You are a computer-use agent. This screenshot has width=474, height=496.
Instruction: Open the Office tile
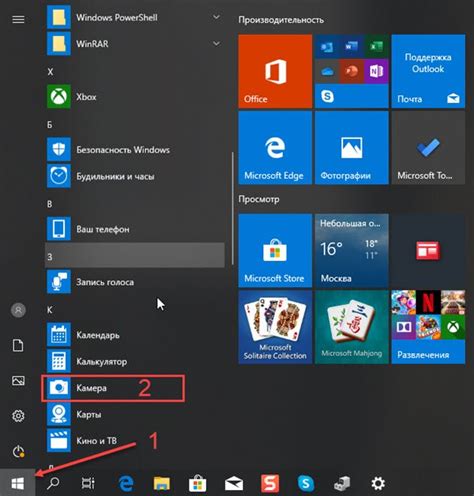tap(275, 71)
